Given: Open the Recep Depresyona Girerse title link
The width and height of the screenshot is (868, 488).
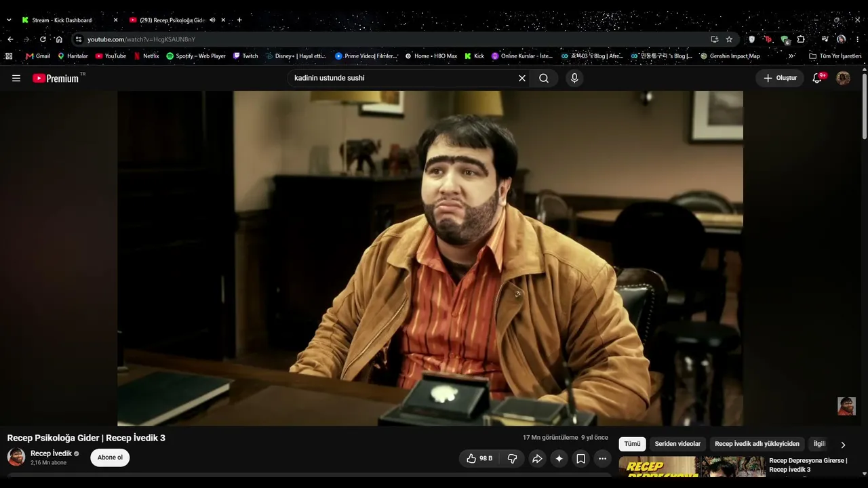Looking at the screenshot, I should tap(808, 465).
